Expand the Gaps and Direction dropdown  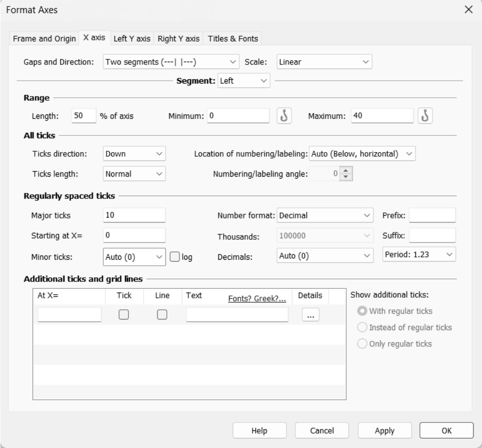coord(171,62)
